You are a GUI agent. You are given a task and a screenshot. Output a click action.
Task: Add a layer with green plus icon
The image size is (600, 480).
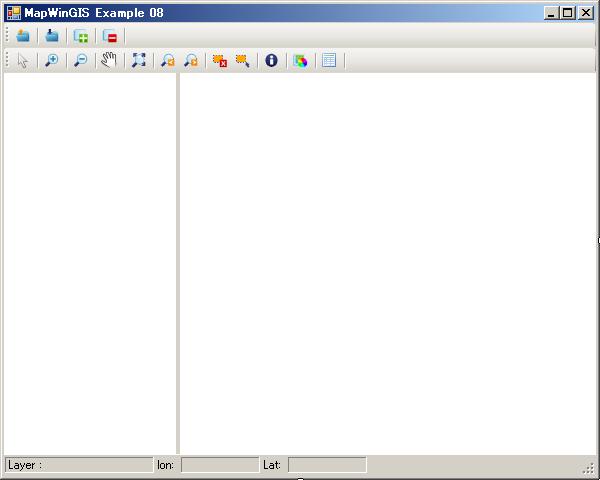tap(81, 36)
